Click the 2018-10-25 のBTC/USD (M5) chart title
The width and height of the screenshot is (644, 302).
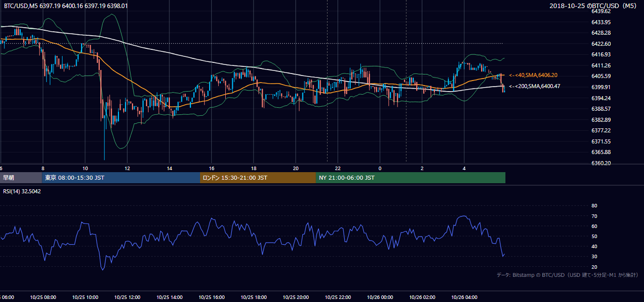point(594,6)
